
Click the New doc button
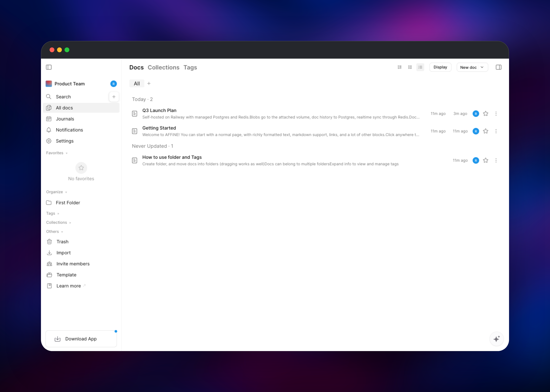(x=468, y=67)
